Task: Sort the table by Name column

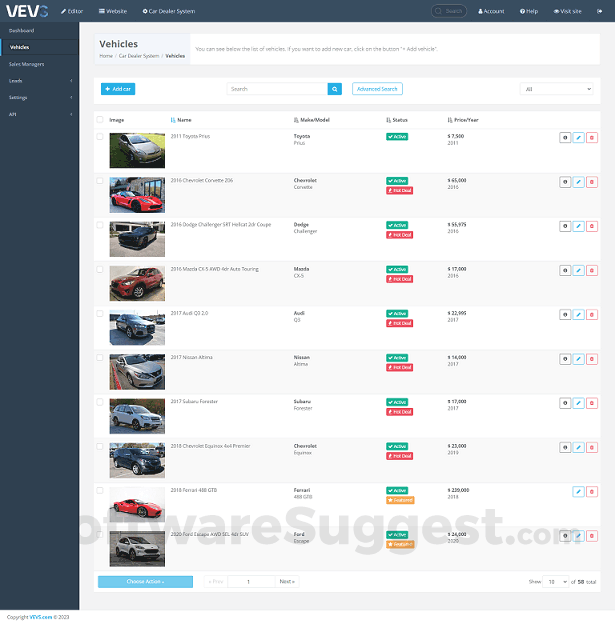Action: [181, 120]
